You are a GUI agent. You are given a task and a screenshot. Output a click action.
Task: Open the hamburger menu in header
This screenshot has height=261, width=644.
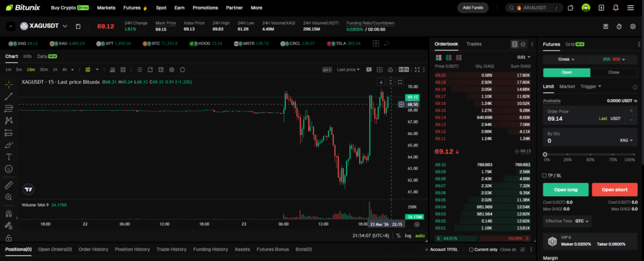click(630, 8)
